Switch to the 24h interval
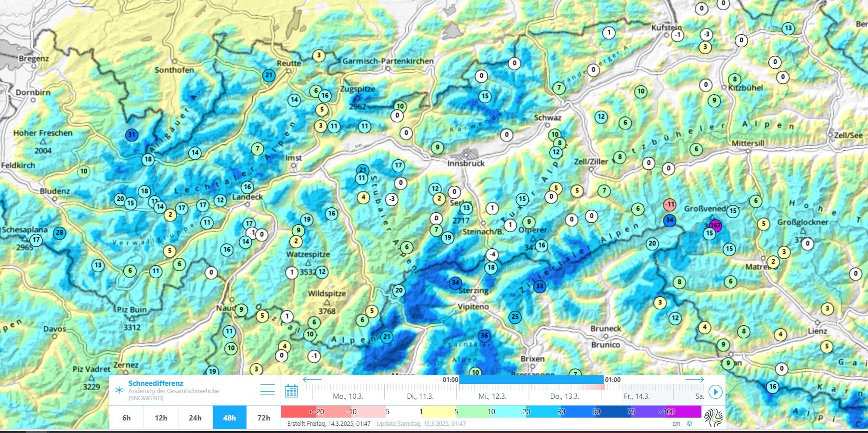 click(195, 418)
